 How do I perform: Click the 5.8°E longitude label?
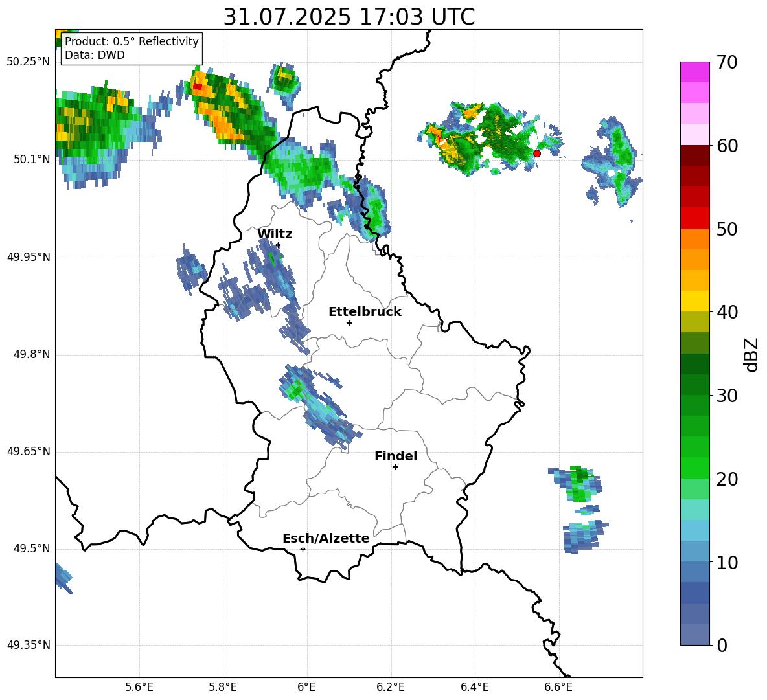[x=223, y=687]
